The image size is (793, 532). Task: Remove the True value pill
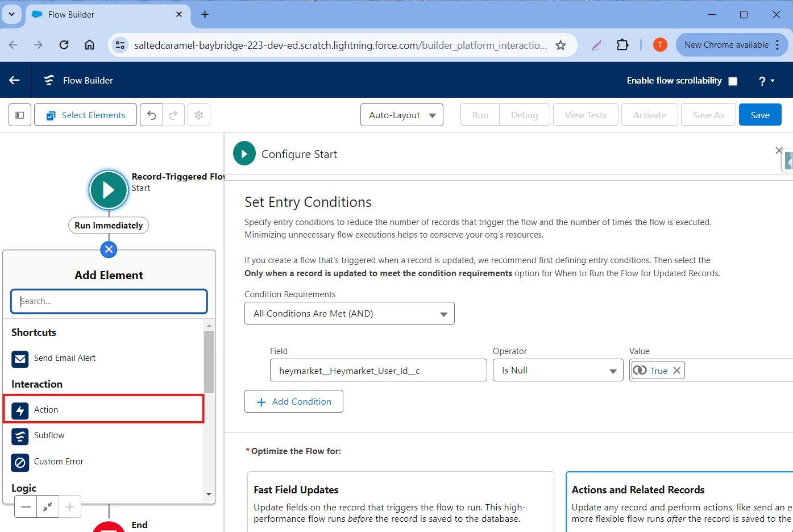pos(676,371)
